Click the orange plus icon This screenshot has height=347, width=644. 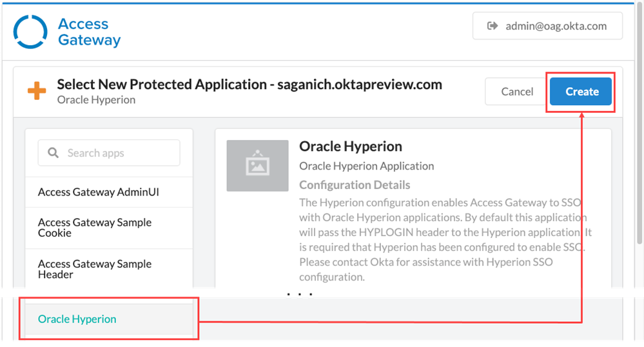pos(37,91)
